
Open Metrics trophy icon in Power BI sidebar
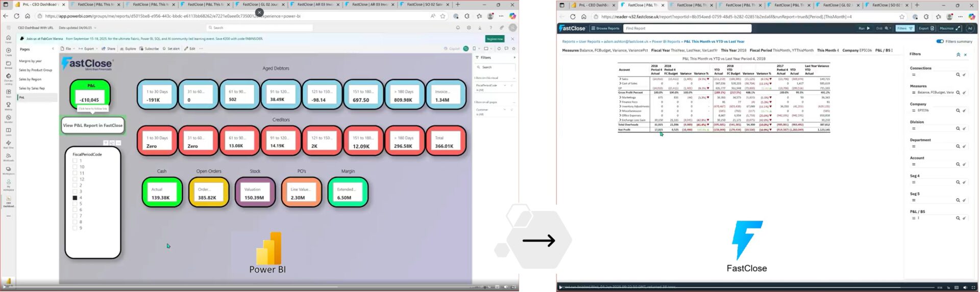point(8,105)
